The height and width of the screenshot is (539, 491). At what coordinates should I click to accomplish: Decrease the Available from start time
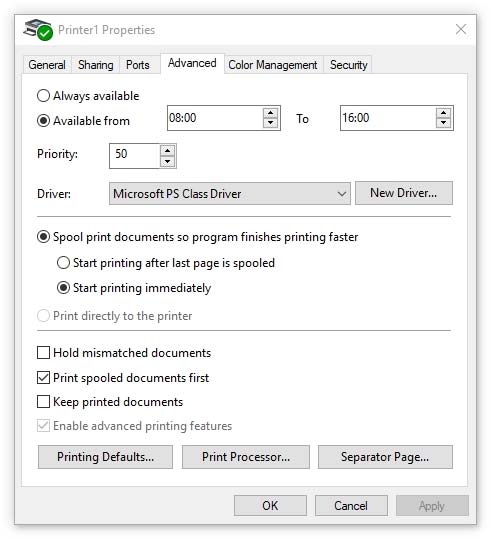[271, 123]
